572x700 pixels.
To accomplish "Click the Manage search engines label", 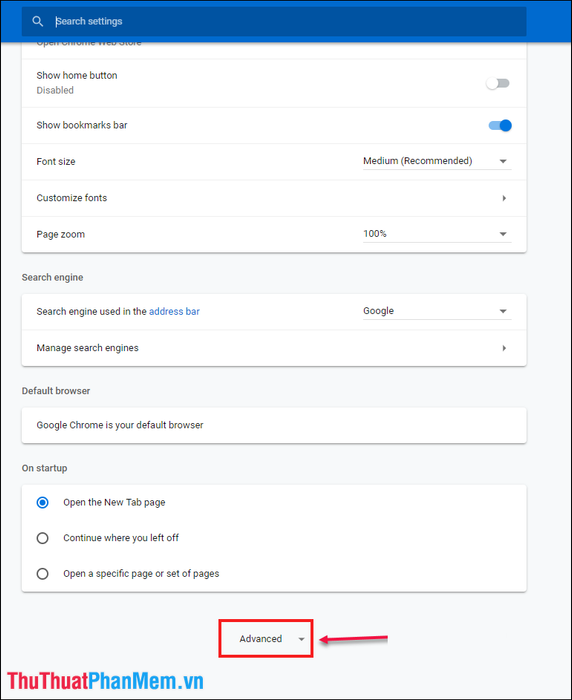I will click(x=88, y=348).
